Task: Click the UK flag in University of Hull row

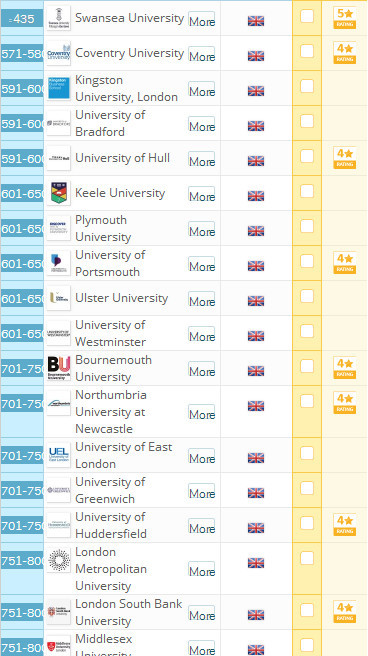Action: pos(256,161)
